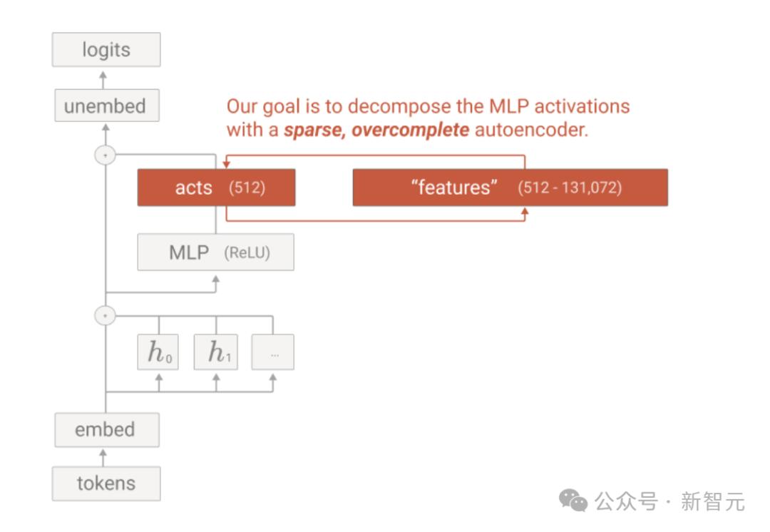Click the (512 - 131,072) size label
This screenshot has height=532, width=770.
coord(570,188)
